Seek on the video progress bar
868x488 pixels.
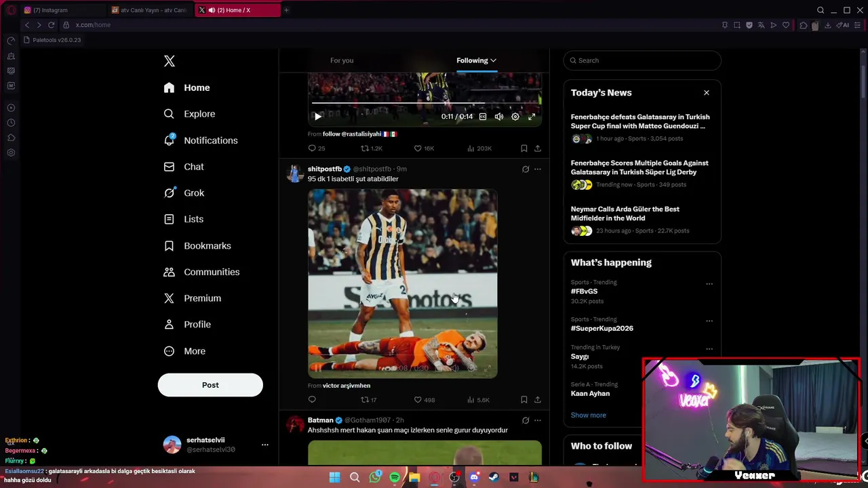pos(425,103)
